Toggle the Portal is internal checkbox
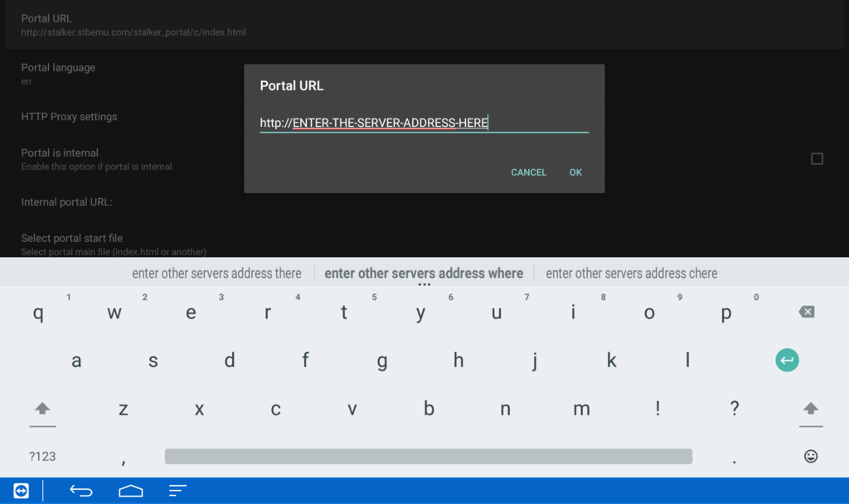This screenshot has height=504, width=849. 817,158
